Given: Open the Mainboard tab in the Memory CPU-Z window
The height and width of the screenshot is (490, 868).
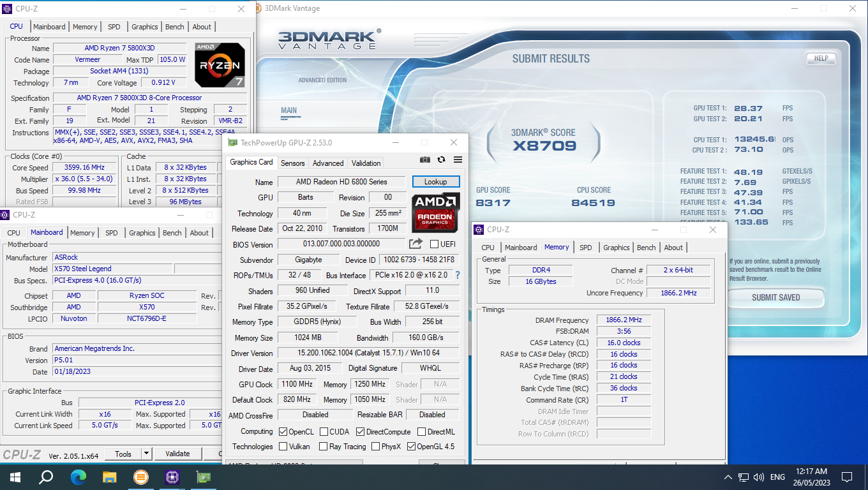Looking at the screenshot, I should 521,248.
